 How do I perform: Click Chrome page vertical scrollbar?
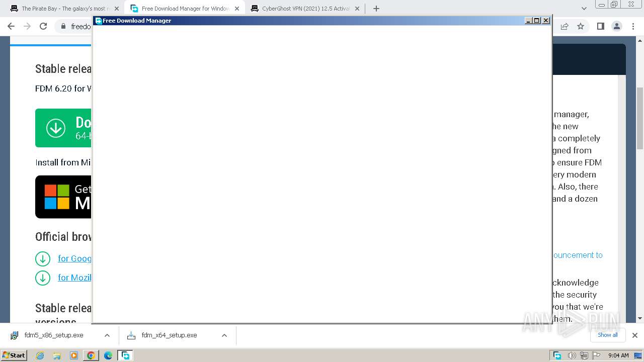coord(640,118)
